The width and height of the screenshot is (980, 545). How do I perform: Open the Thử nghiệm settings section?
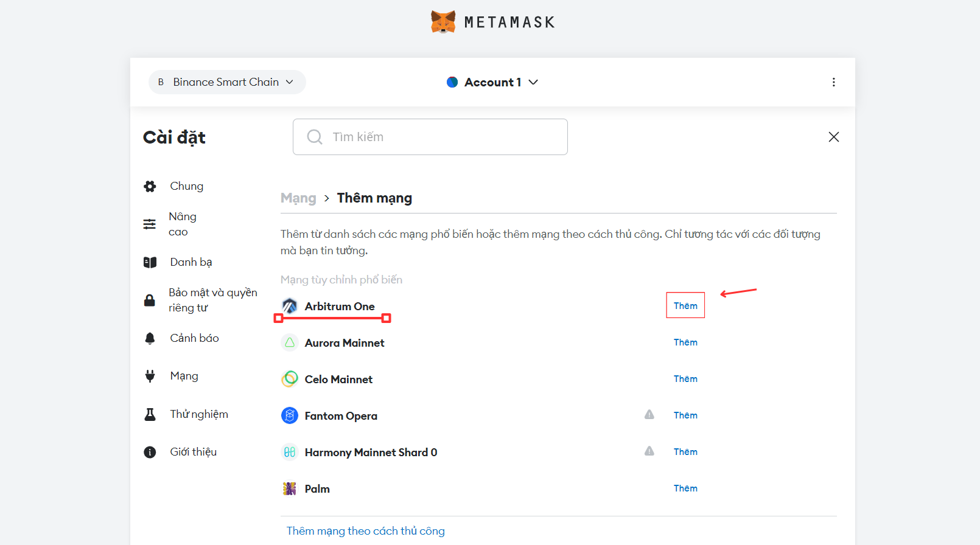coord(198,414)
